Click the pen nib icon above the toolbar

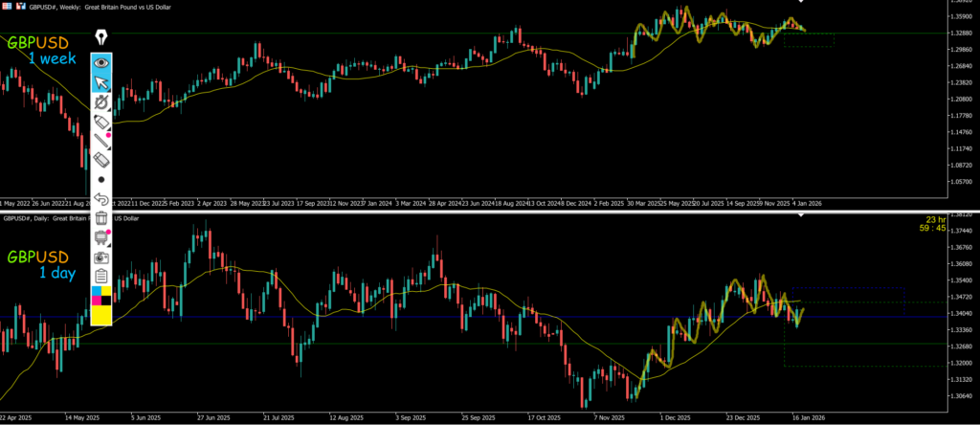coord(101,37)
